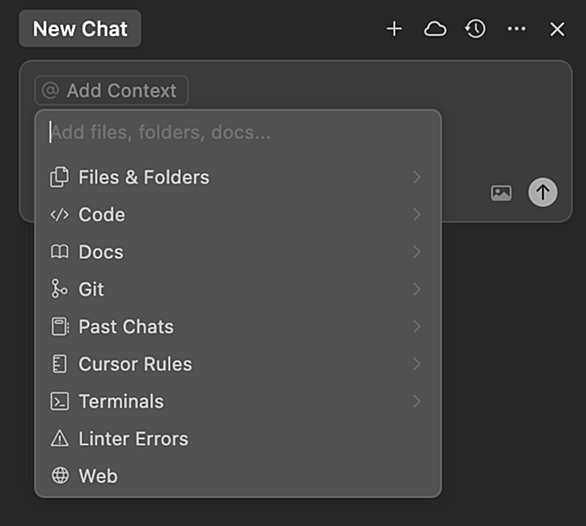Image resolution: width=586 pixels, height=526 pixels.
Task: Show chat history via the clock icon
Action: [475, 29]
